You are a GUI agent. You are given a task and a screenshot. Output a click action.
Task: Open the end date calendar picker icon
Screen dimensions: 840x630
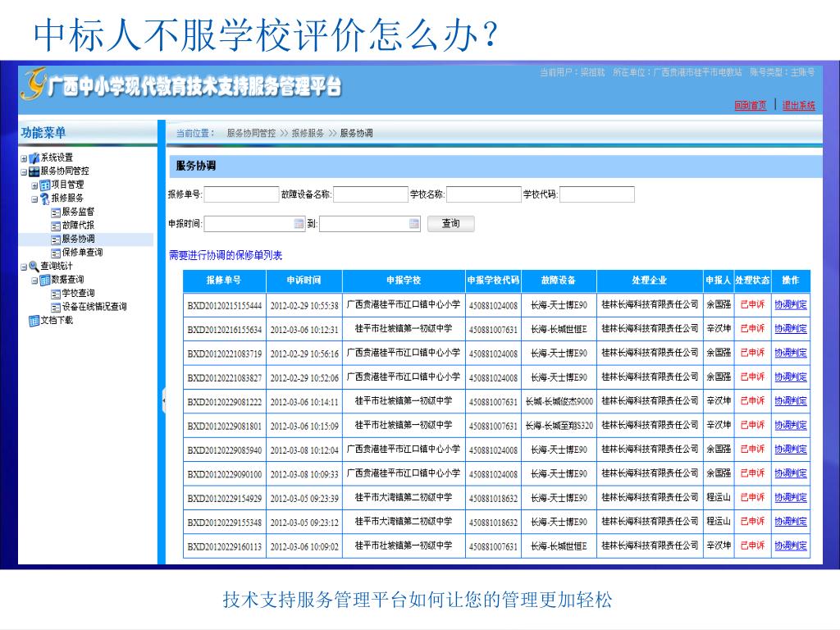(414, 223)
